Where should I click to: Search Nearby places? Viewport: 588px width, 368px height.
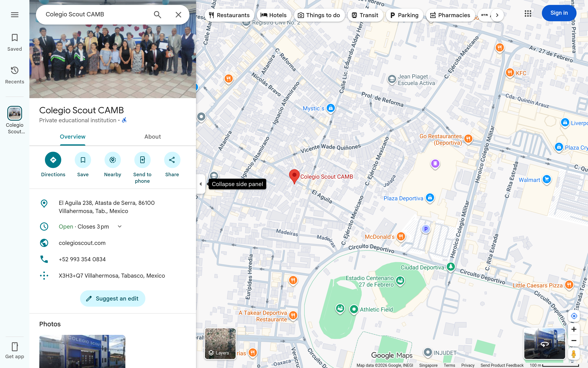112,165
